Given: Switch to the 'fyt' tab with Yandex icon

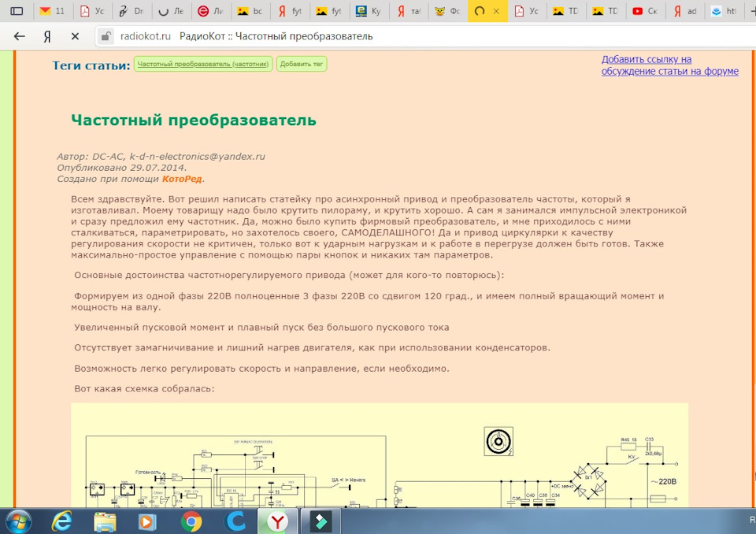Looking at the screenshot, I should pyautogui.click(x=290, y=11).
